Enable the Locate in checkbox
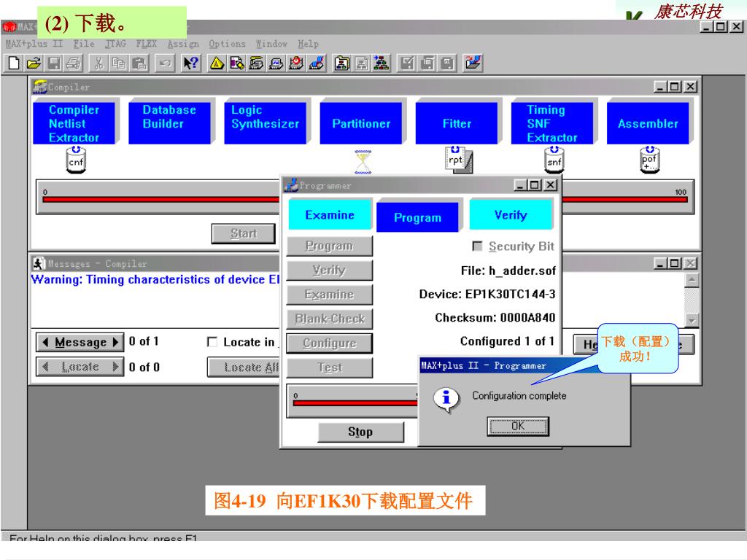 point(212,342)
